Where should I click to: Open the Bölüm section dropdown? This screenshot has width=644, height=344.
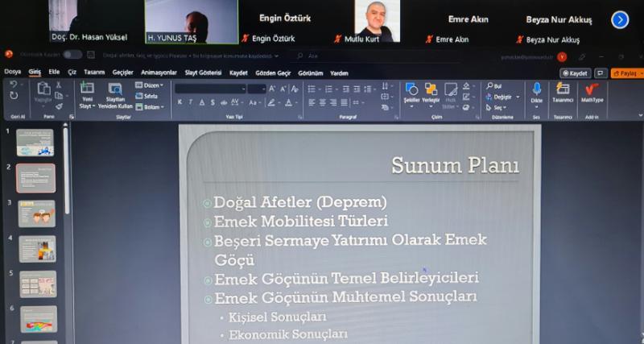[x=150, y=107]
